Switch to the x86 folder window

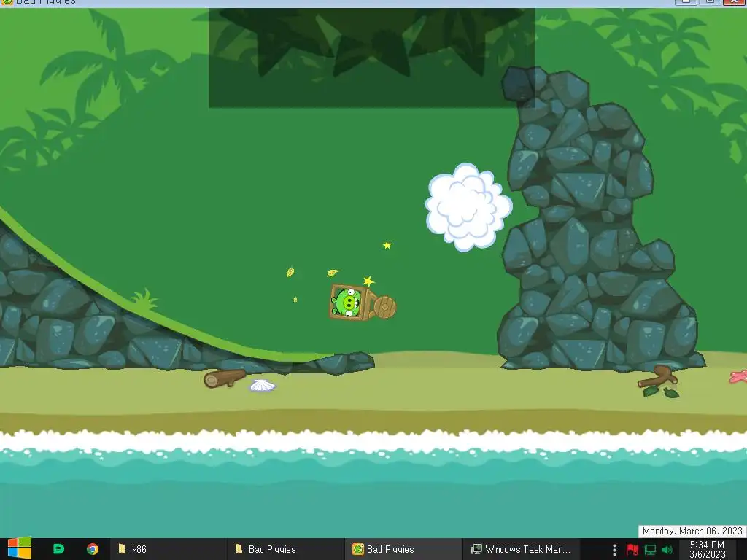pos(168,549)
